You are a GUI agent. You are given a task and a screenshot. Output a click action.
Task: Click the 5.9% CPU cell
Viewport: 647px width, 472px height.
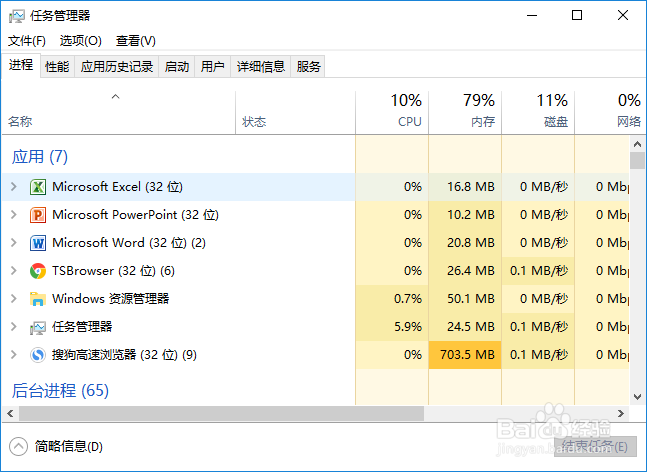392,327
